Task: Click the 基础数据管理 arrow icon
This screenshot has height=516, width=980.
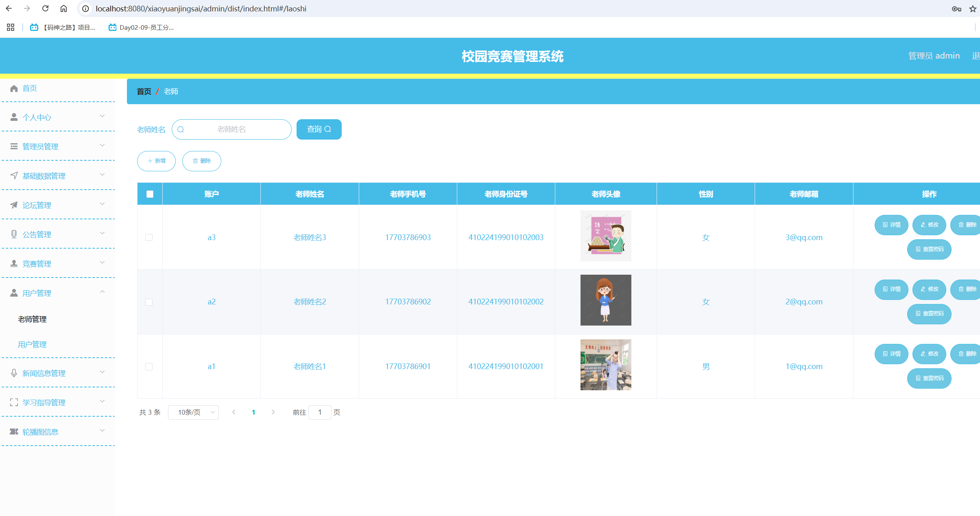Action: (x=14, y=175)
